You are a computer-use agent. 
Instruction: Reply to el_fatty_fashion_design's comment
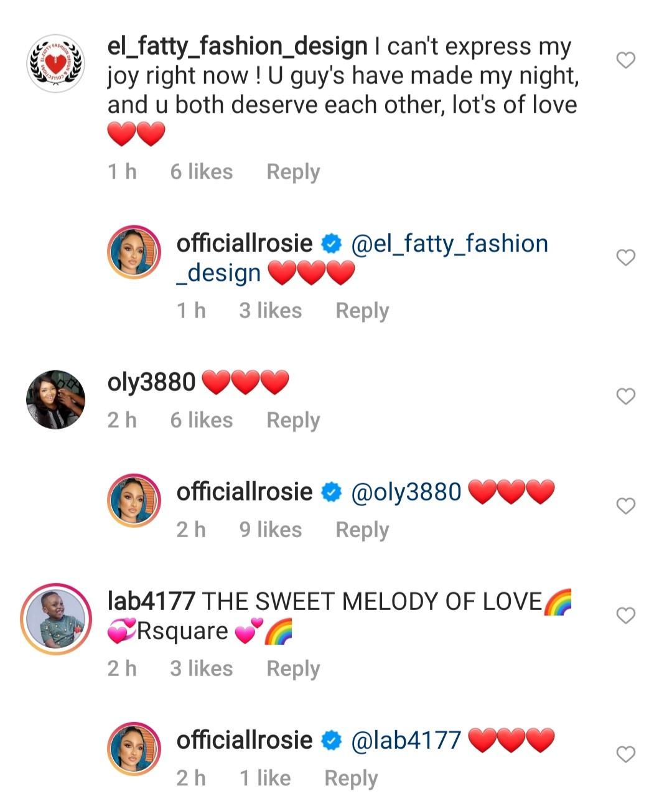(x=293, y=172)
